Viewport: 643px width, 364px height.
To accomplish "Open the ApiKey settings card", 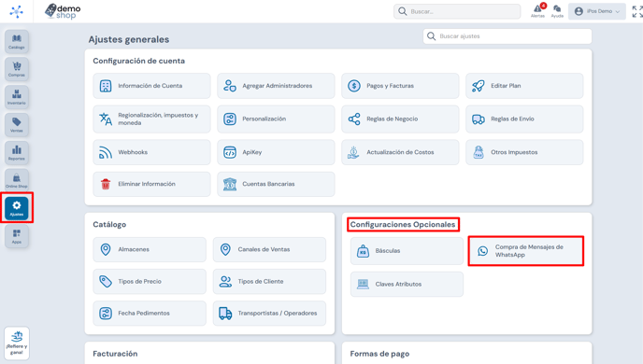I will point(276,152).
